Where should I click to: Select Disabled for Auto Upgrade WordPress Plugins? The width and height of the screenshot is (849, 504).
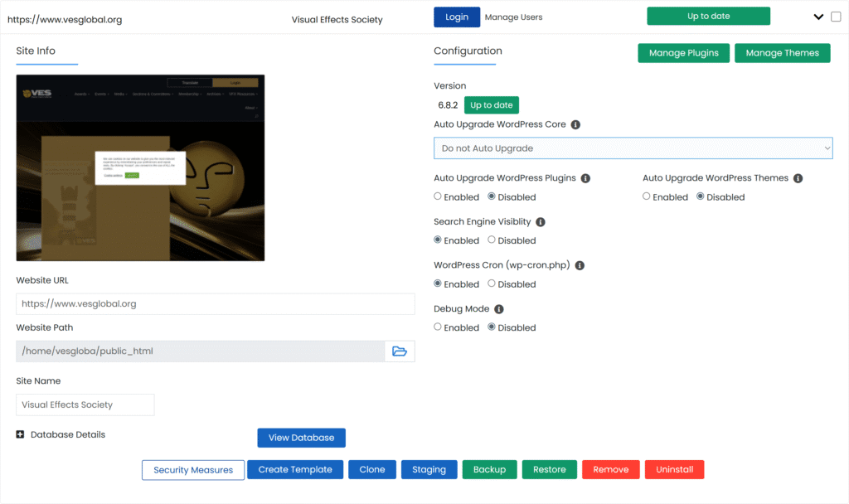point(492,196)
